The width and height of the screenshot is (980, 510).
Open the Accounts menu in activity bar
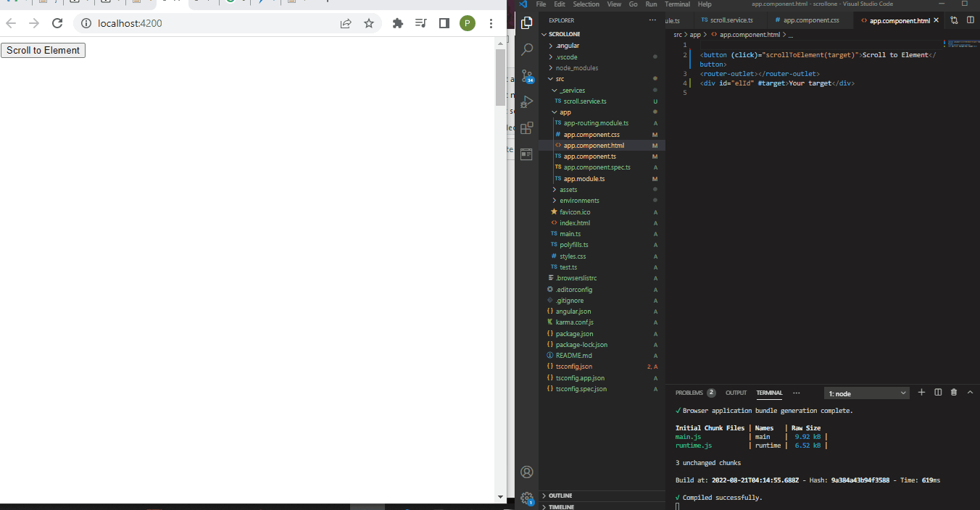point(527,472)
